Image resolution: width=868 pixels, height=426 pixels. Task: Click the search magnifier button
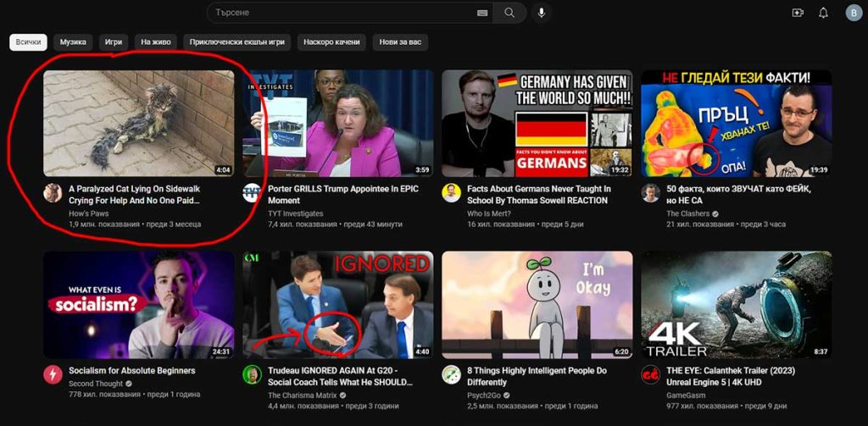click(x=509, y=13)
